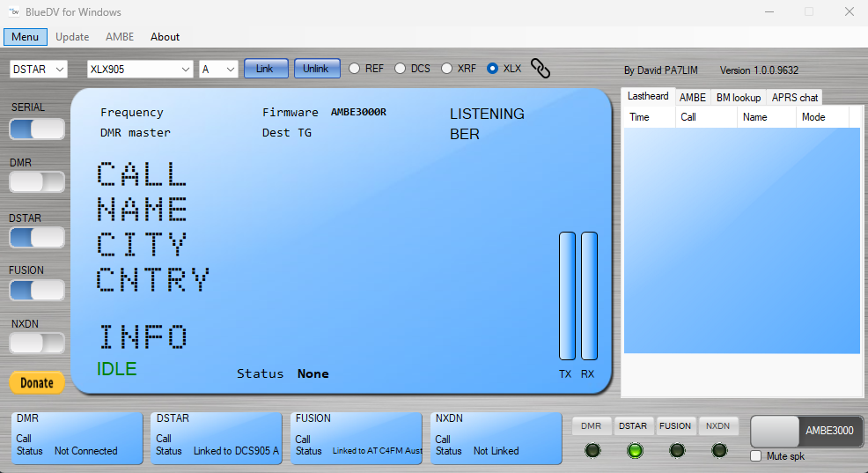Open the Menu menu
The height and width of the screenshot is (473, 868).
point(25,37)
